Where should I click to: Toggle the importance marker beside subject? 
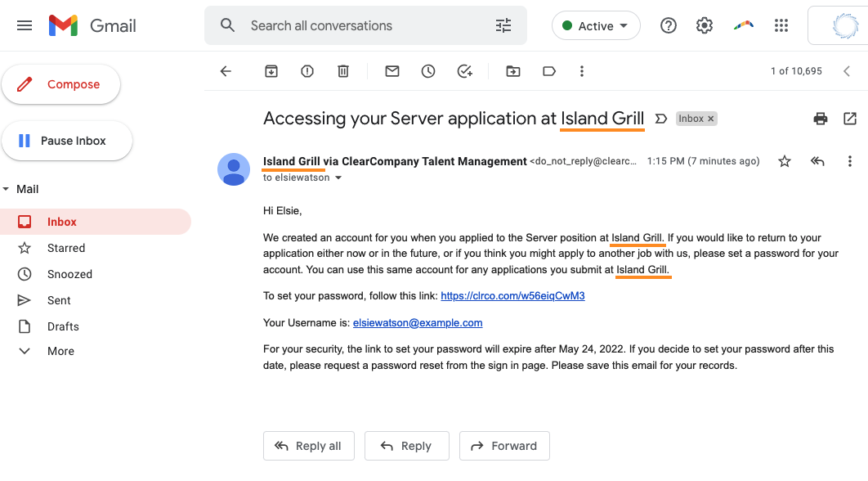[661, 119]
